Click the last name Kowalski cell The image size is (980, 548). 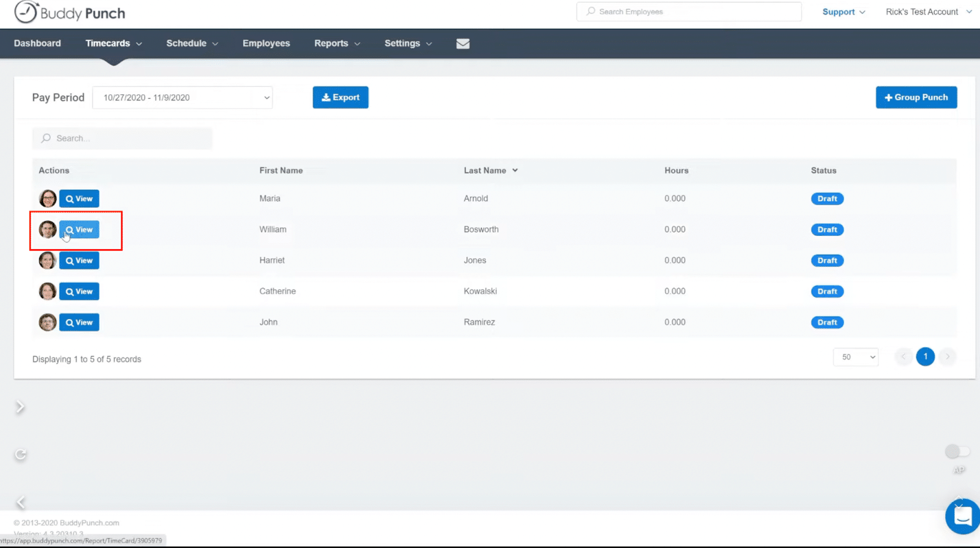(480, 291)
